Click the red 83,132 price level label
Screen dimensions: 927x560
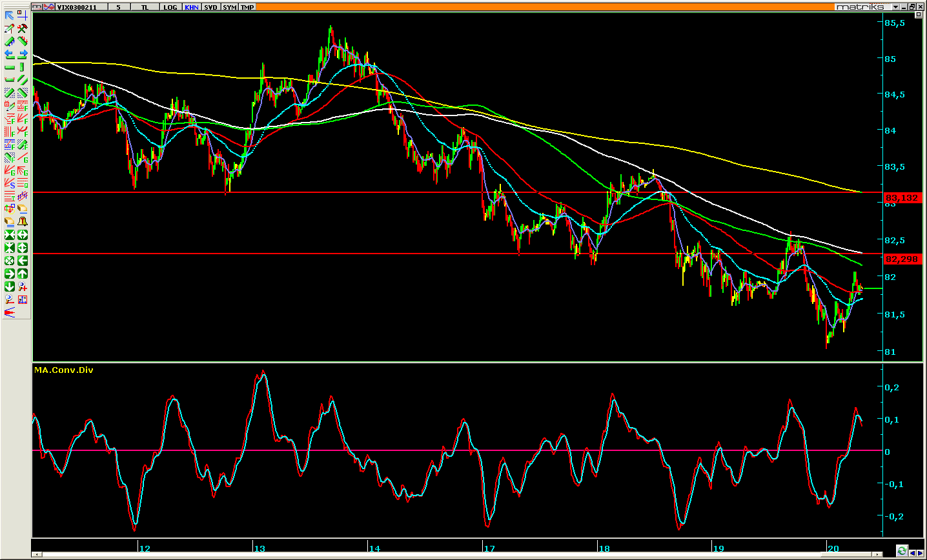click(902, 198)
